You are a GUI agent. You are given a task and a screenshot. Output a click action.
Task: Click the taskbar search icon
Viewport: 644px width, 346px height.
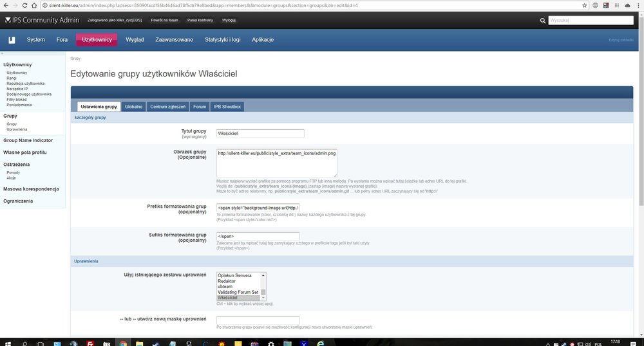pyautogui.click(x=24, y=343)
